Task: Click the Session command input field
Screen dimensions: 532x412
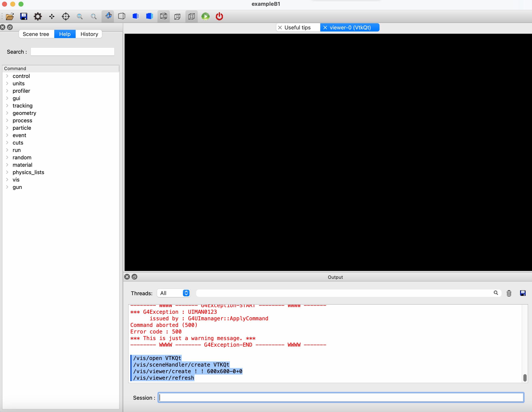Action: pos(341,398)
